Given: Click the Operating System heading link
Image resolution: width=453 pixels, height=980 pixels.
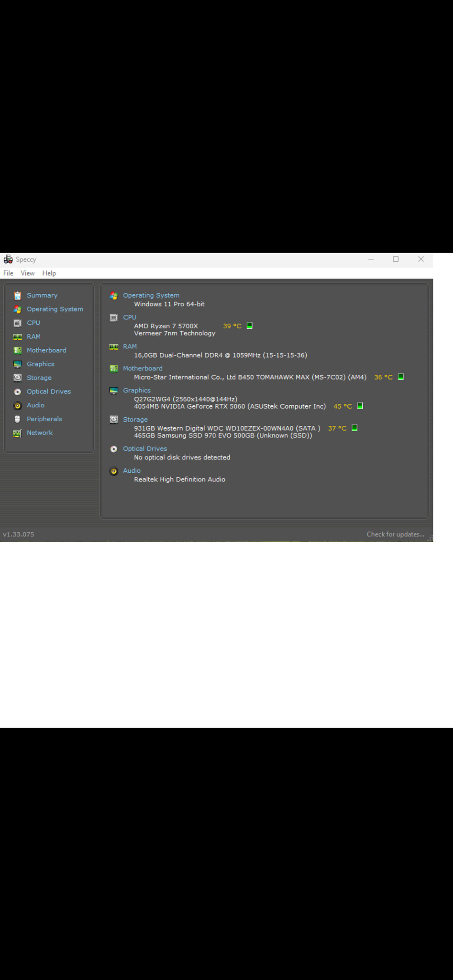Looking at the screenshot, I should (x=151, y=296).
